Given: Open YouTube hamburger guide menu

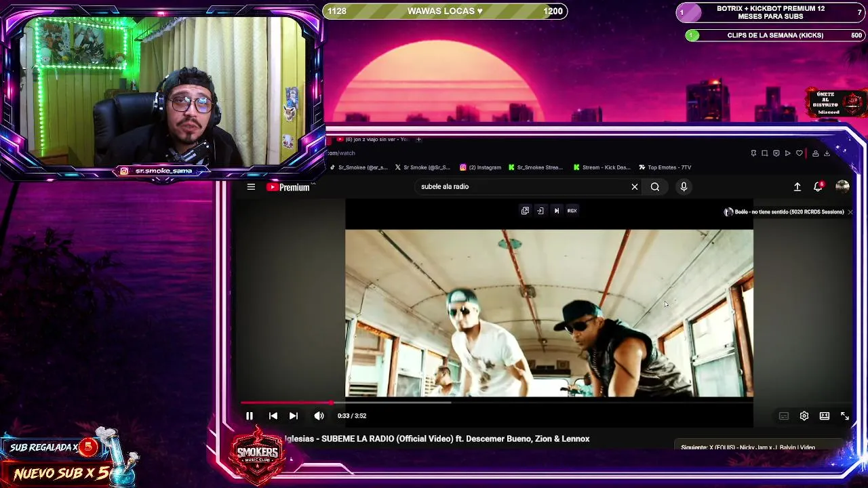Looking at the screenshot, I should [251, 187].
